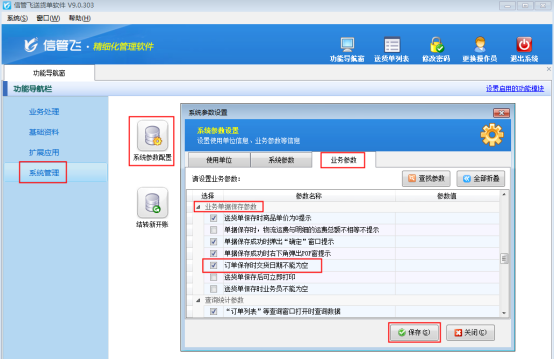Open the 结转新开账 database icon
Image resolution: width=554 pixels, height=360 pixels.
click(153, 202)
